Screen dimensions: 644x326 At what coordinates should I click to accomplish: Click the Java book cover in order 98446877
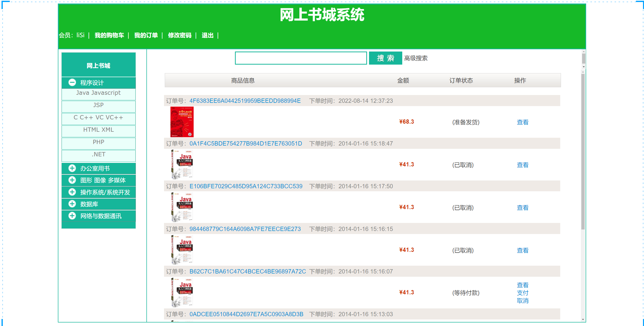click(182, 250)
